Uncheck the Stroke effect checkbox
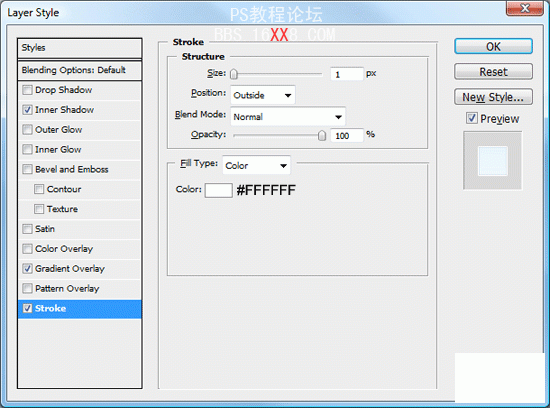 click(27, 308)
